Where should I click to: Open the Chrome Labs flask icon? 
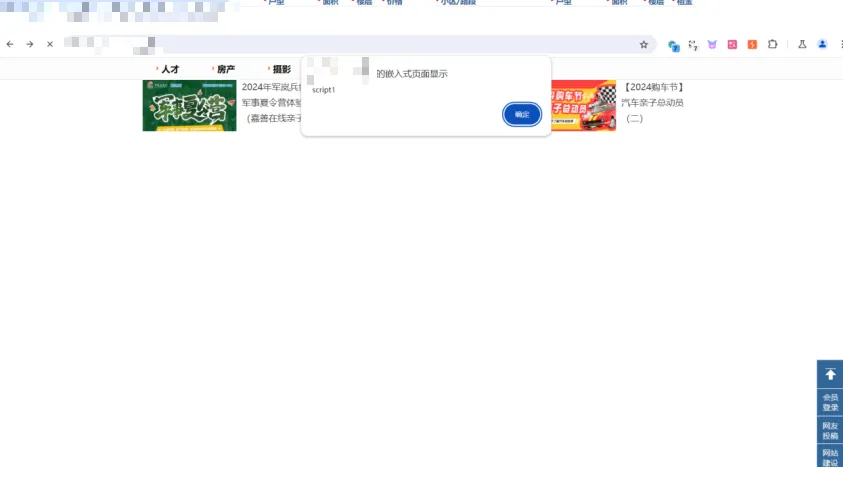click(x=802, y=44)
